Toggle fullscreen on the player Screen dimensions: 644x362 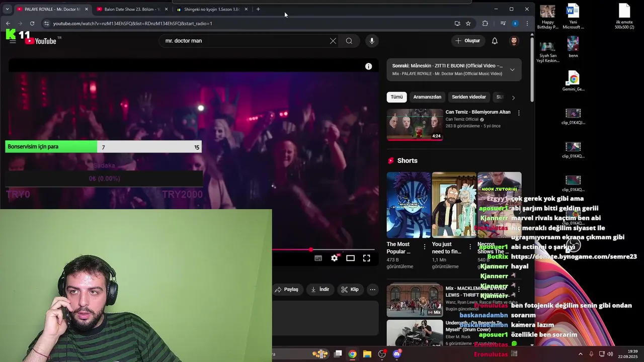[x=367, y=258]
